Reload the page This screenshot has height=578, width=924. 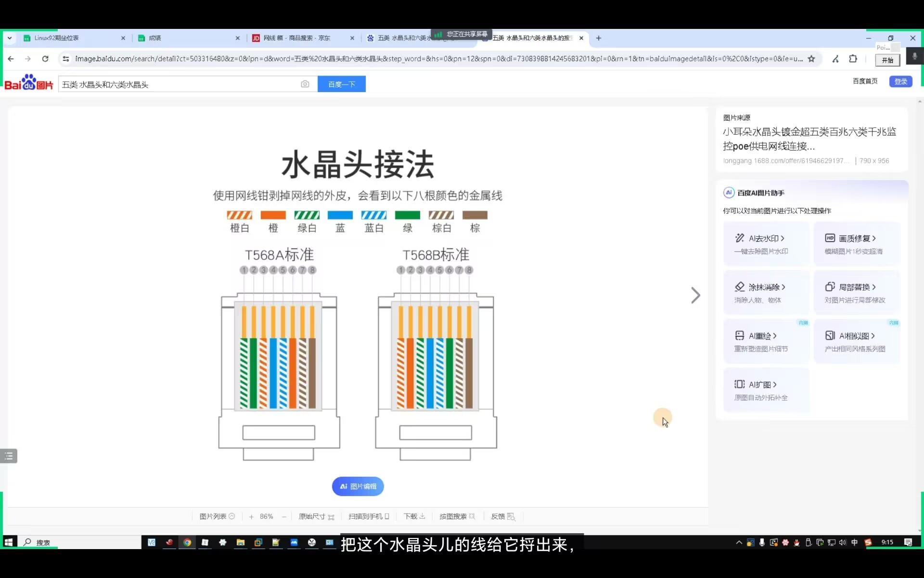(x=45, y=59)
